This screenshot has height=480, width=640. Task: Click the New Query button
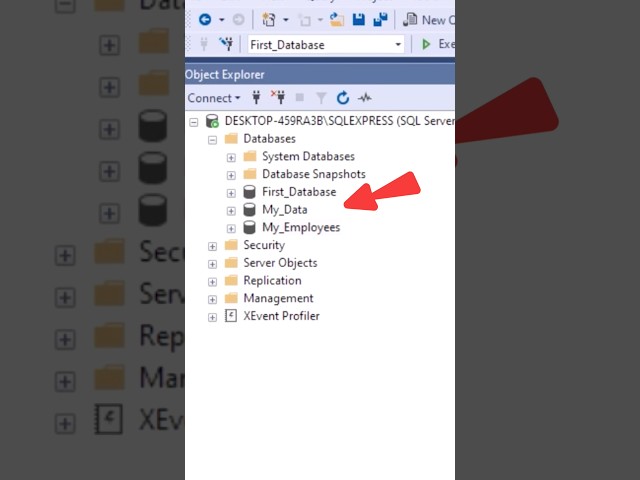(429, 20)
